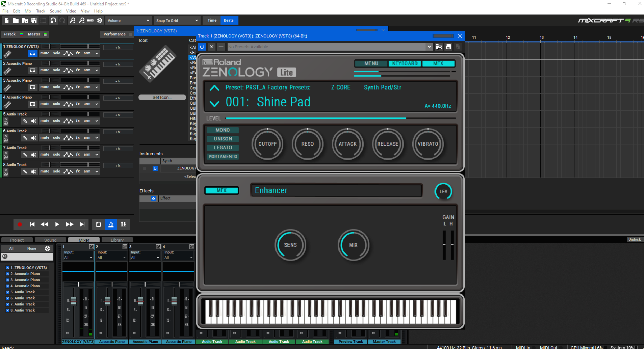Solo track 4 Acoustic Piano
The height and width of the screenshot is (349, 644).
point(56,104)
